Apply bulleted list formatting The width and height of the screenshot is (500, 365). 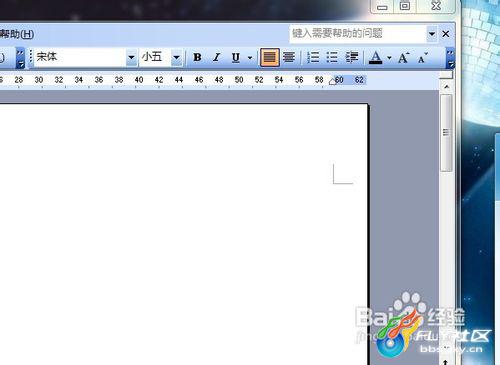[332, 58]
